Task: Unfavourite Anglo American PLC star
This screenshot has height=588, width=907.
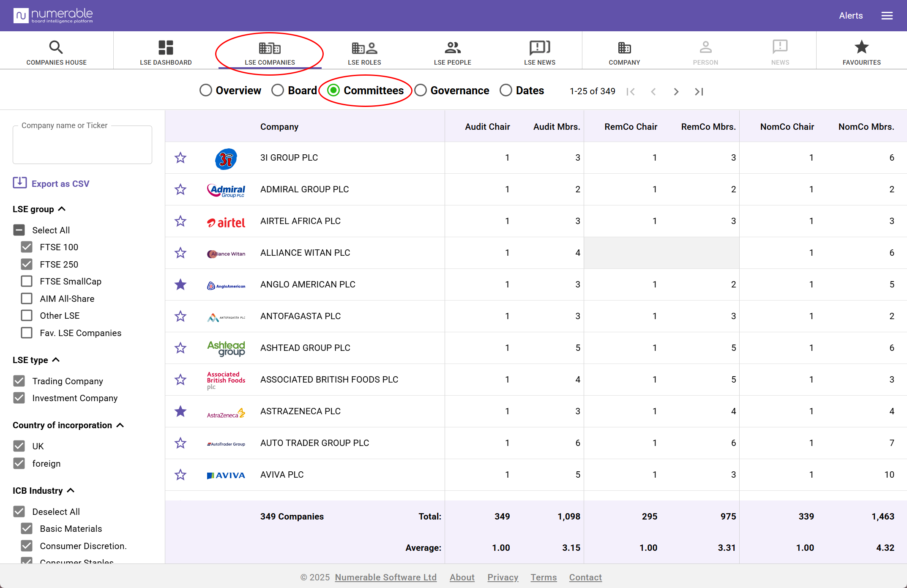Action: [180, 284]
